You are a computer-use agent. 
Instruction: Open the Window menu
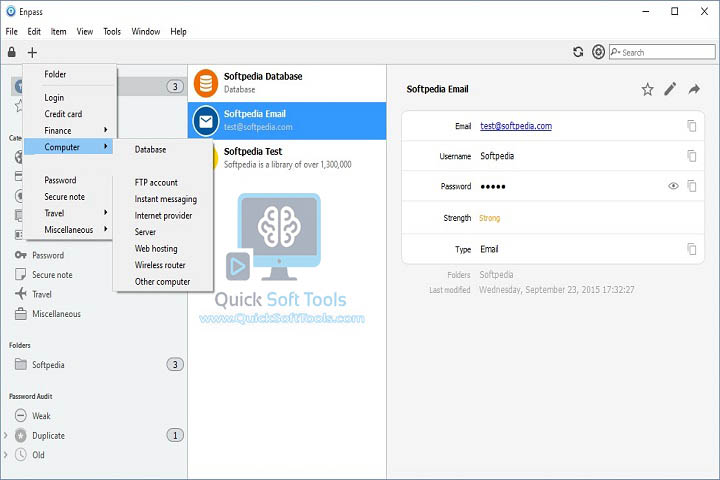point(146,32)
